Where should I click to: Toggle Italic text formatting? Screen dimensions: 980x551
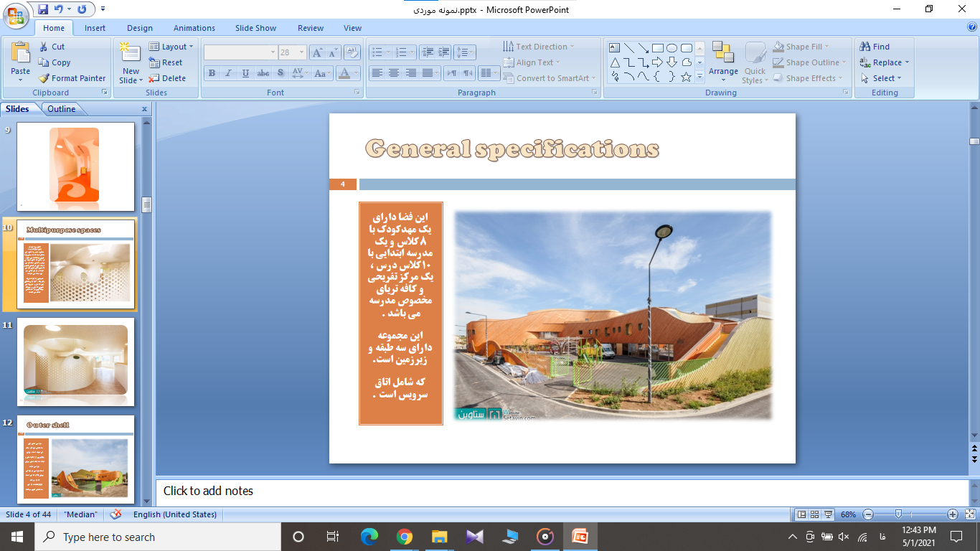pos(229,73)
